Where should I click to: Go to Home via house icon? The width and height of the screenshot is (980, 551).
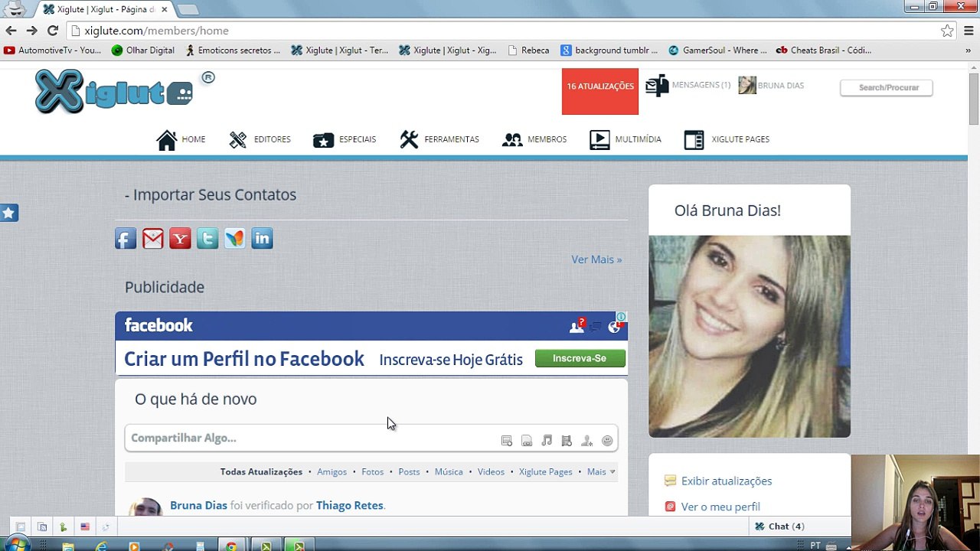click(167, 139)
